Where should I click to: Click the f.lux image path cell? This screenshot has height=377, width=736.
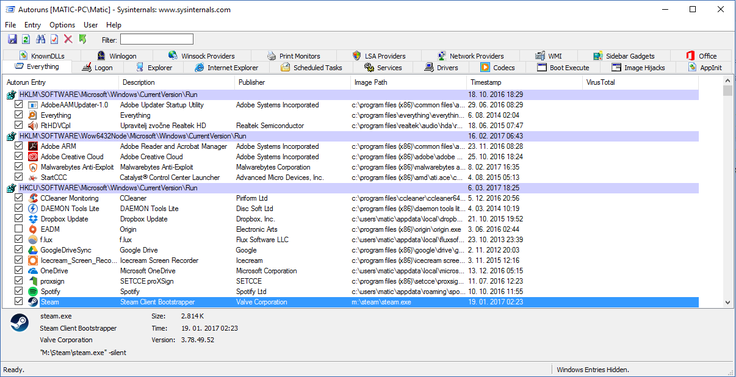coord(407,239)
